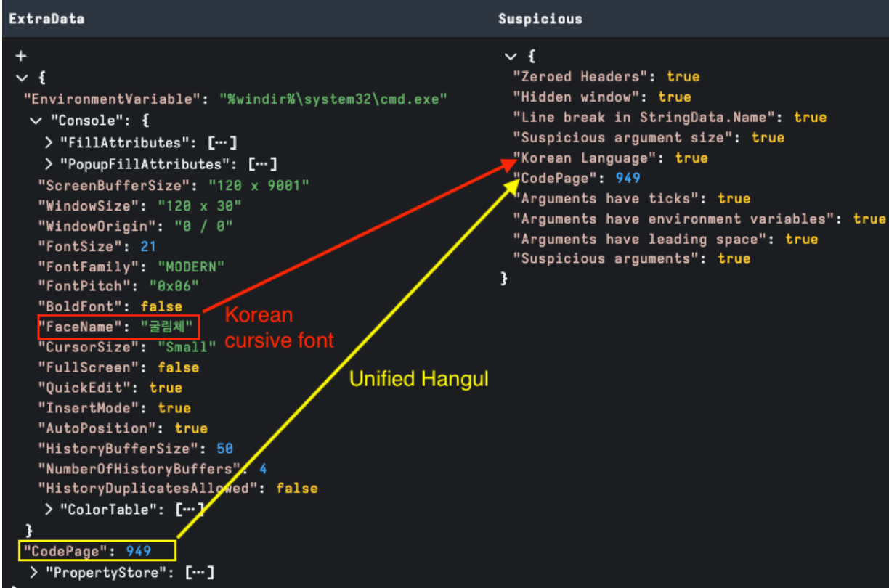Expand the ColorTable node chevron
Viewport: 889px width, 588px height.
pyautogui.click(x=49, y=510)
